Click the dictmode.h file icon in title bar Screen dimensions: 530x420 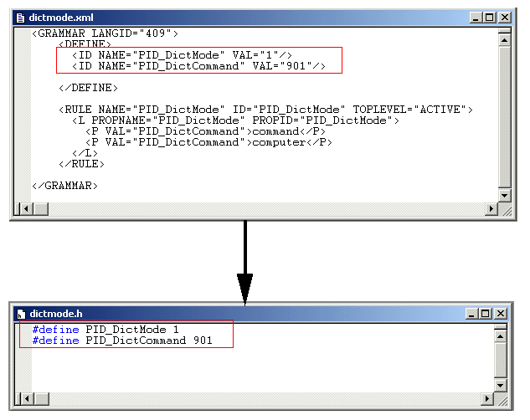pos(20,314)
